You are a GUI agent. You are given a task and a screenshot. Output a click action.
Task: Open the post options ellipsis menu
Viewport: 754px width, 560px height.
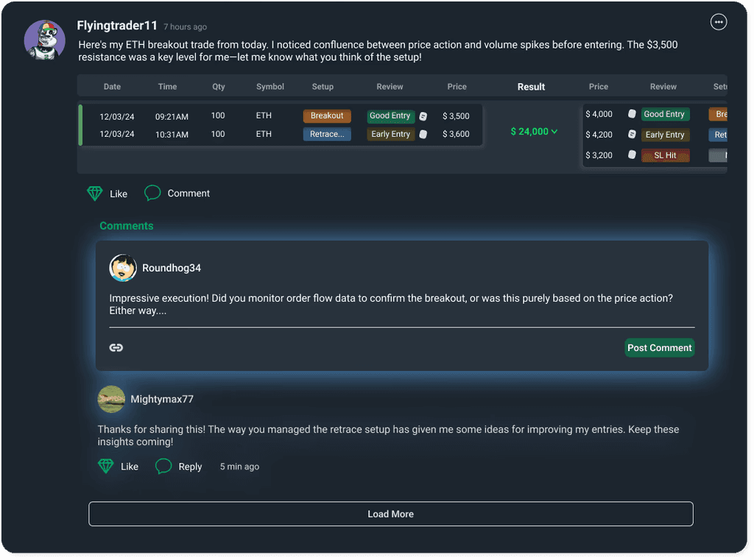point(719,22)
